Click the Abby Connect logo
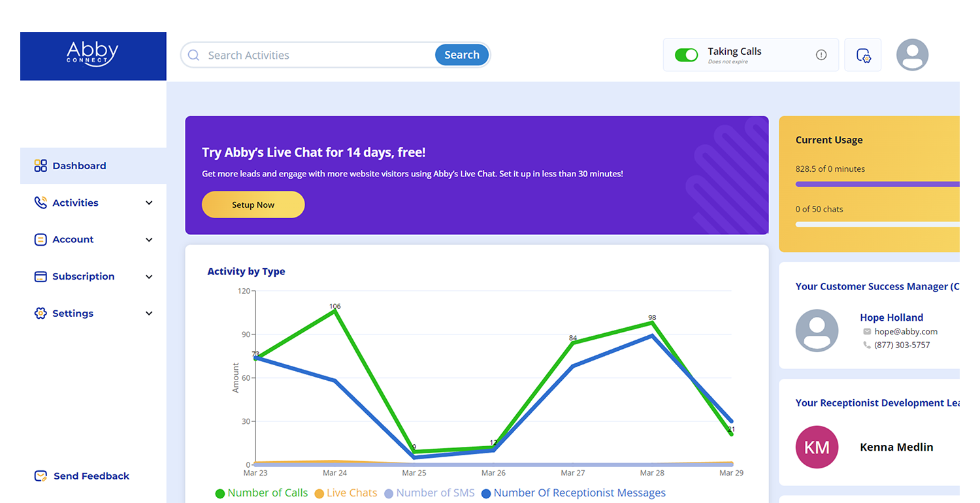This screenshot has height=503, width=980. [x=93, y=55]
